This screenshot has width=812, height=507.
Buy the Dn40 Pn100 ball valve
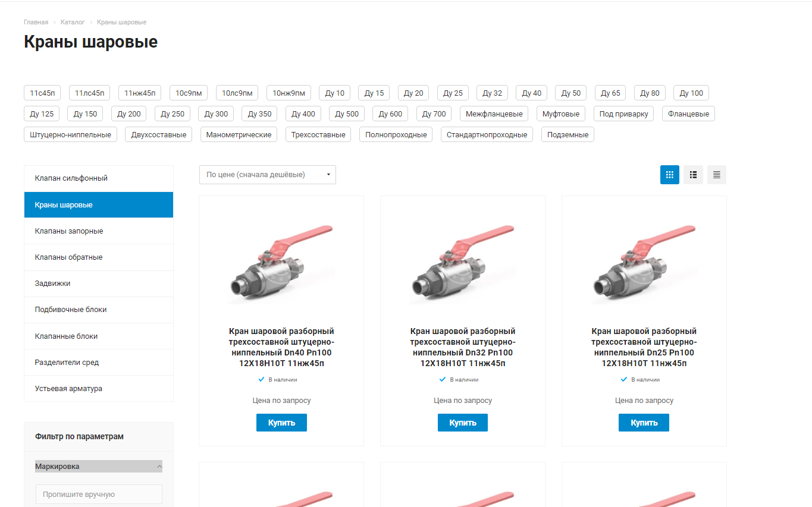(x=281, y=423)
